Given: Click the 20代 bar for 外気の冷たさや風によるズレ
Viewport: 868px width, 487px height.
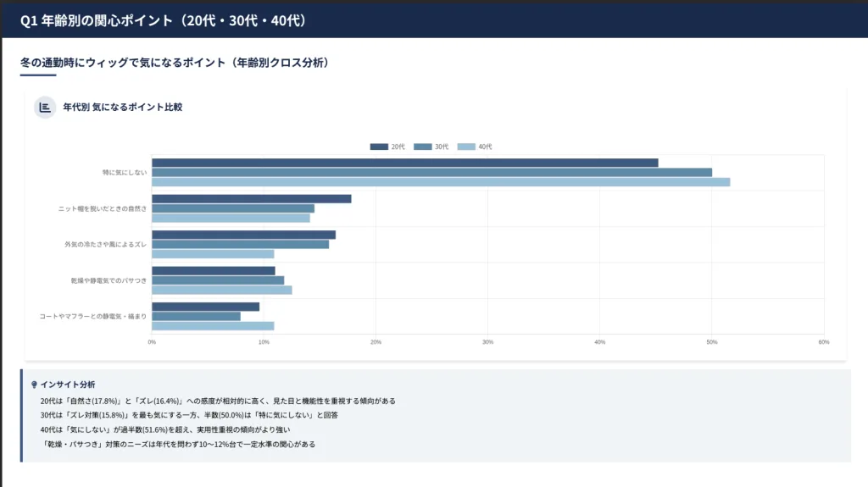Looking at the screenshot, I should pos(243,235).
